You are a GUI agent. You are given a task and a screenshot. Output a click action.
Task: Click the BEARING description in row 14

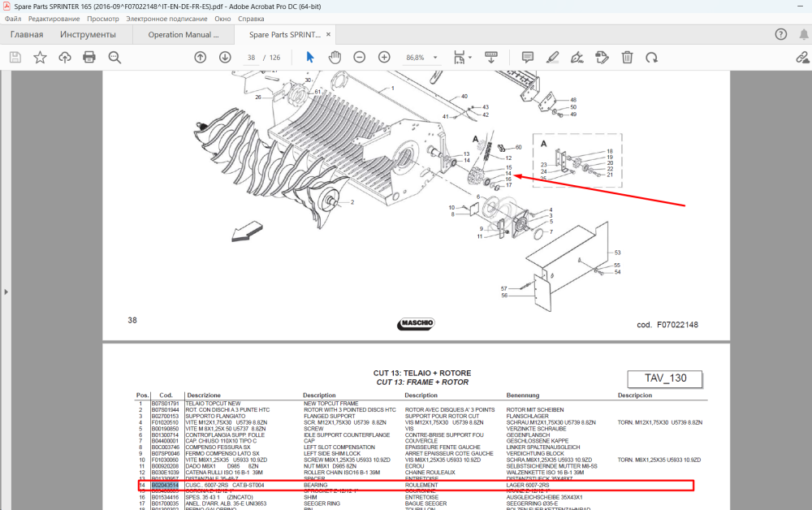pyautogui.click(x=315, y=485)
